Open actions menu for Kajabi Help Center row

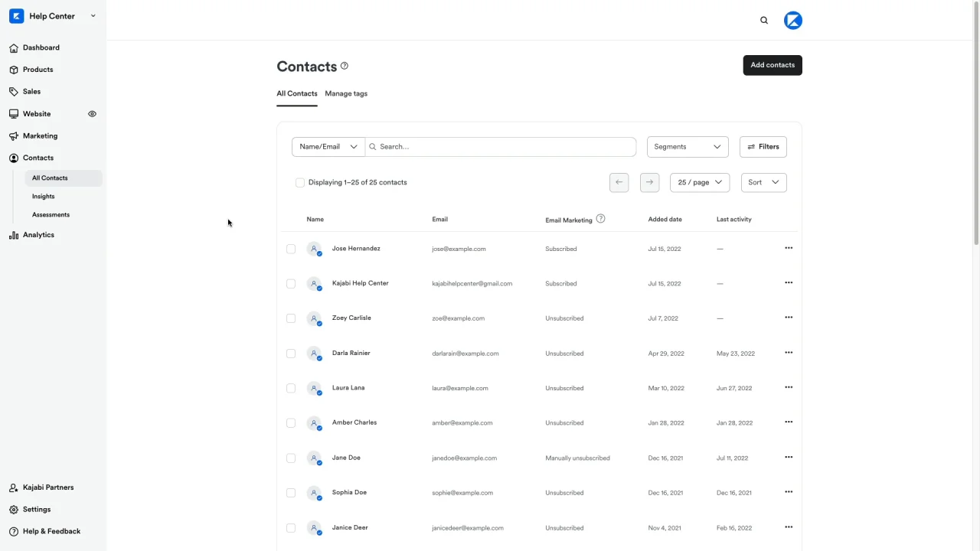click(789, 283)
